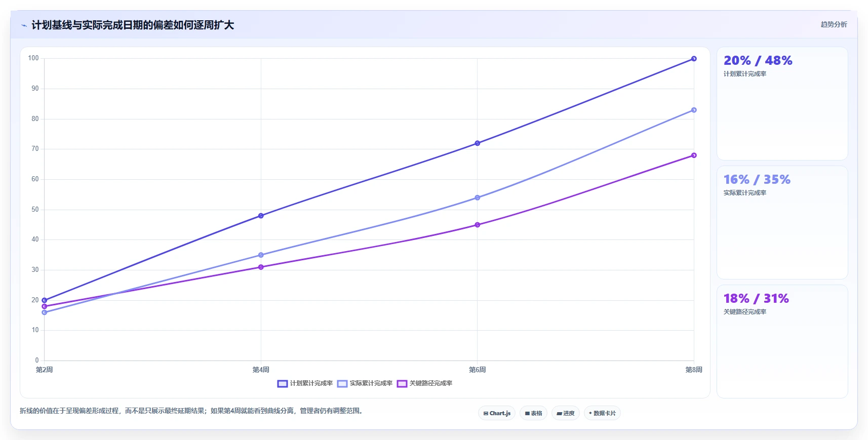Click the critical path point at 第2周 (18)
Screen dimensions: 868x440
45,306
